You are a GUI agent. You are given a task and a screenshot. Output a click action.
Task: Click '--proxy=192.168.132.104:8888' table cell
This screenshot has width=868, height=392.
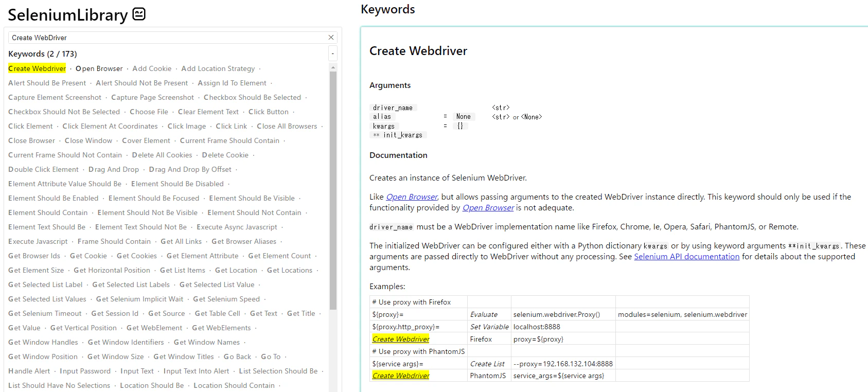(563, 364)
